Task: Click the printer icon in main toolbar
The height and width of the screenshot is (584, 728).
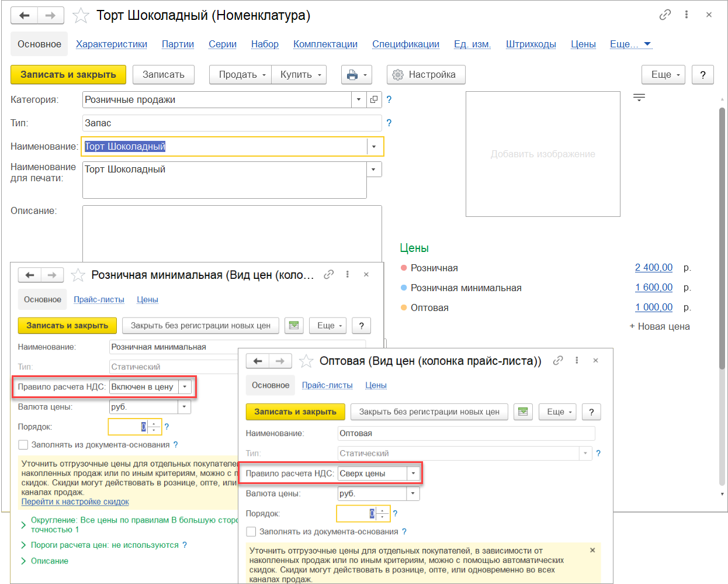Action: (x=352, y=75)
